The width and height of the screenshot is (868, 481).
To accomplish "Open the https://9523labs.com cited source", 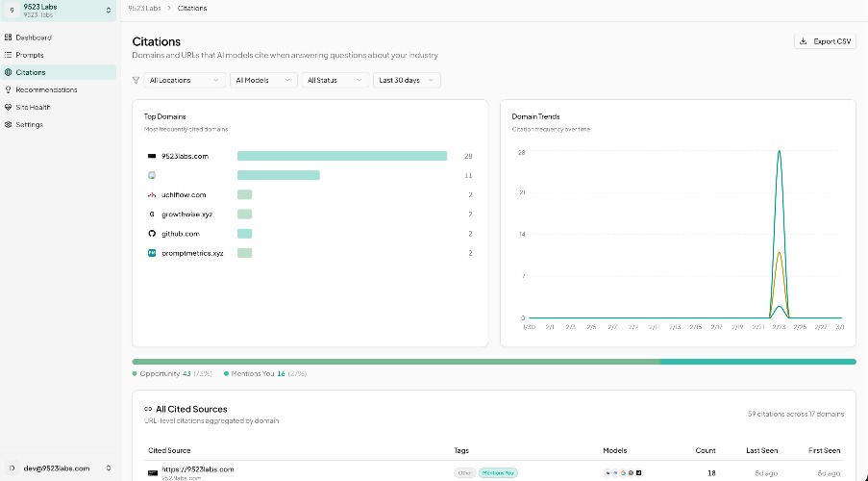I will [196, 469].
